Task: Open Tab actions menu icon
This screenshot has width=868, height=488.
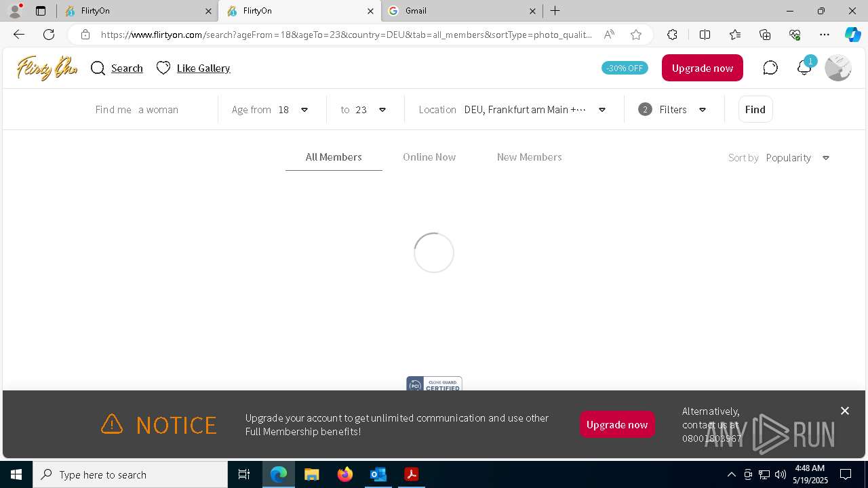Action: click(41, 11)
